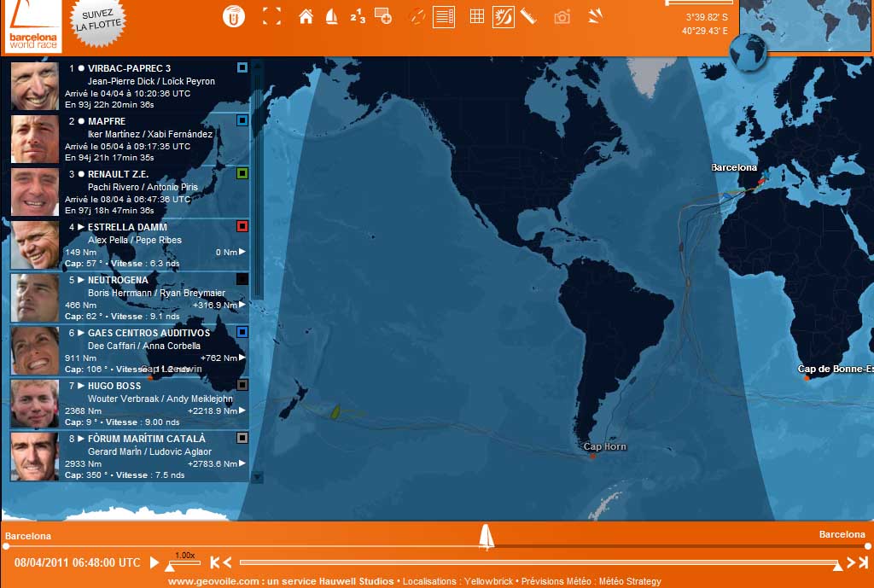The image size is (874, 588).
Task: Click HUGO BOSS dark gray color square
Action: (x=242, y=385)
